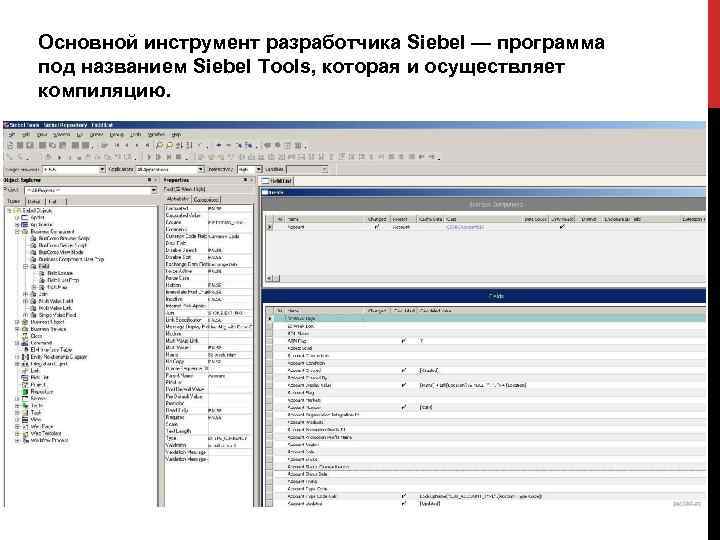Screen dimensions: 720x540
Task: Open the Categorized tab in Properties pane
Action: [x=206, y=200]
